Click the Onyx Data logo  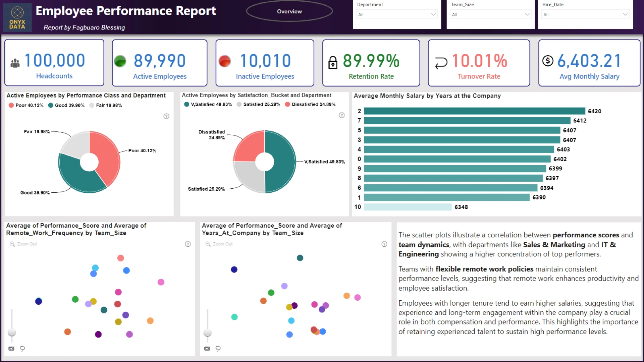(17, 17)
